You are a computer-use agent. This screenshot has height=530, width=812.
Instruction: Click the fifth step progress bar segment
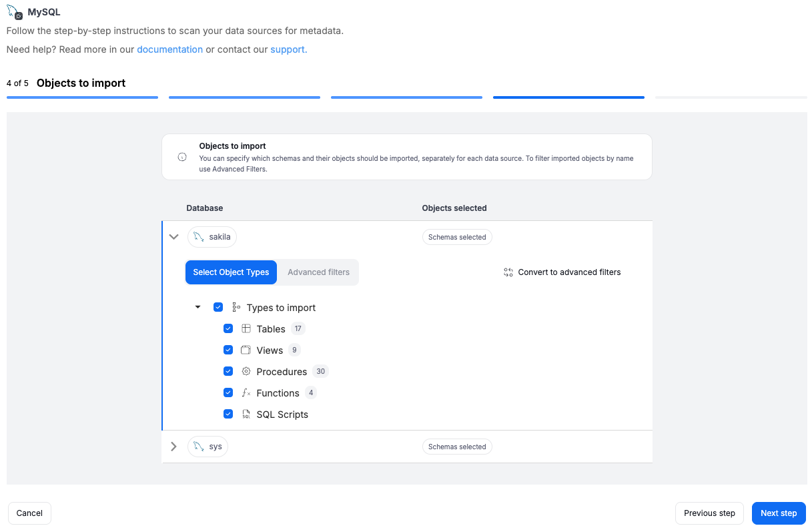(731, 97)
